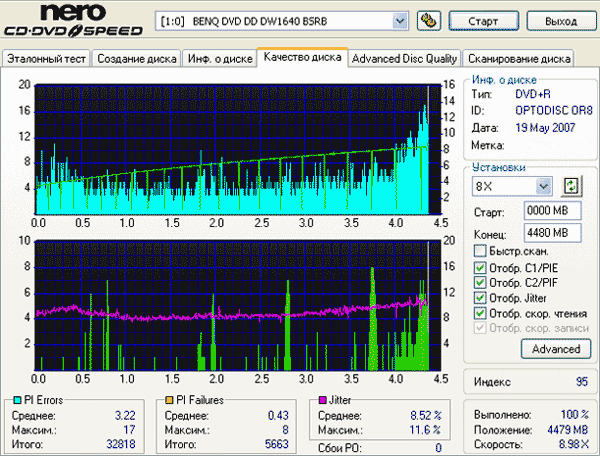Click the speed value 8.98 X
Viewport: 600px width, 456px height.
(x=574, y=444)
